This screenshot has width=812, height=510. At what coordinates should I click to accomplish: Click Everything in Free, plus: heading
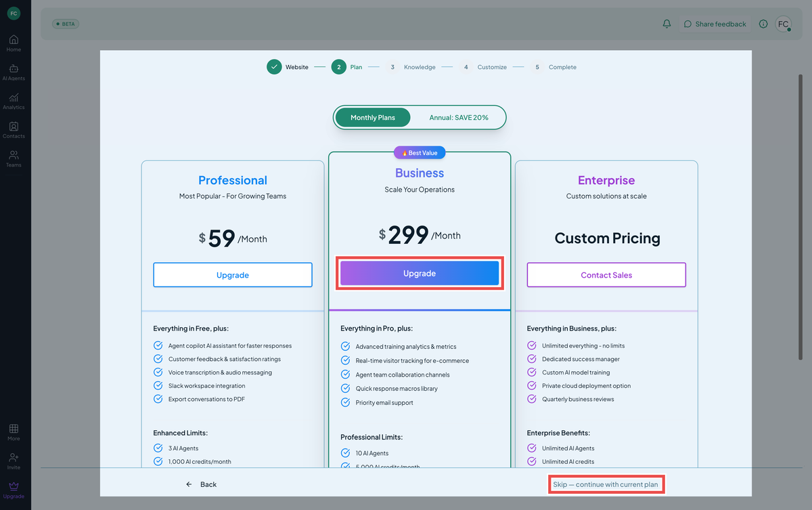click(191, 328)
